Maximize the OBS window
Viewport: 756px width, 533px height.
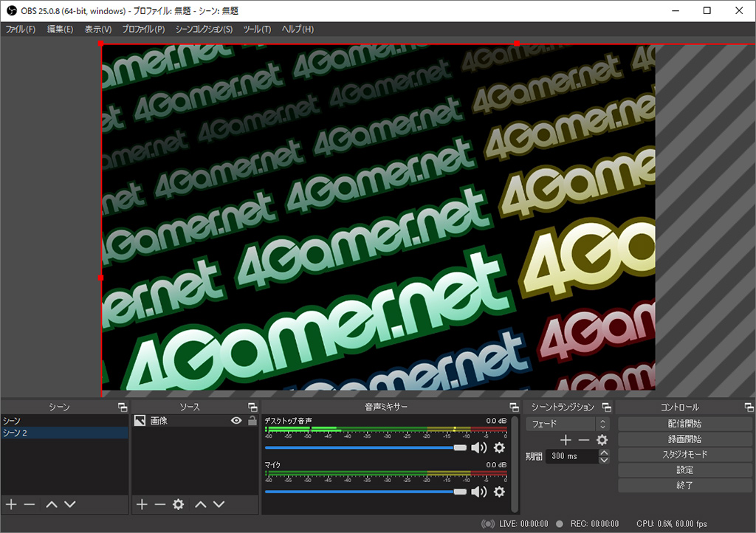707,10
